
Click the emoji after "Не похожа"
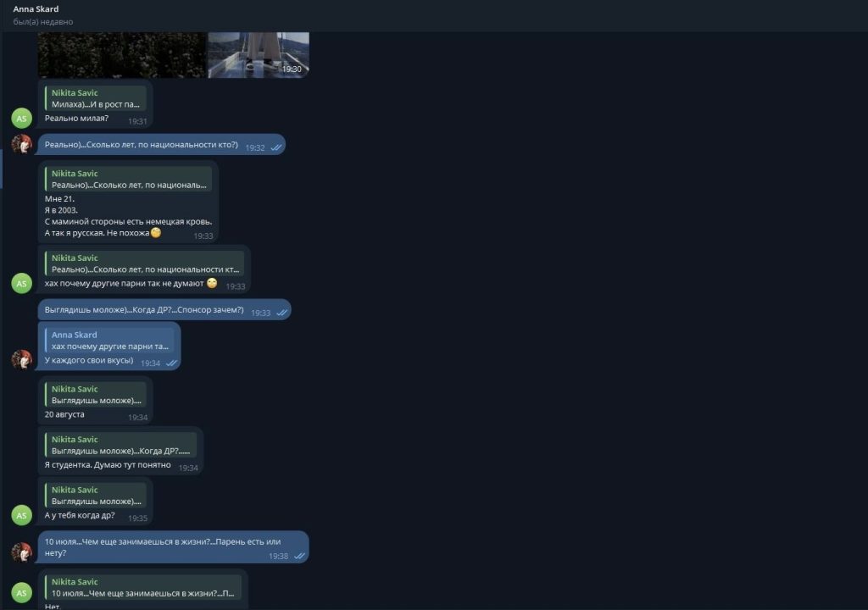click(156, 233)
